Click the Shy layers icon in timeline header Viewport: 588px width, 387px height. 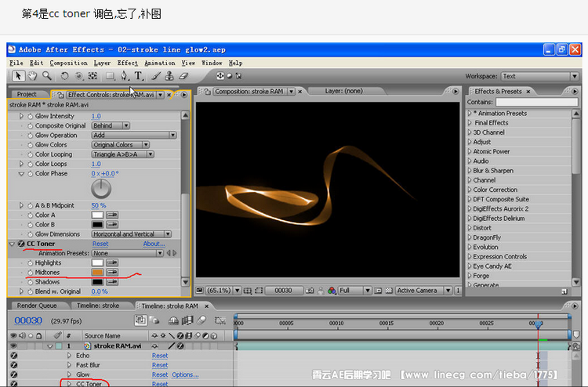tap(173, 320)
